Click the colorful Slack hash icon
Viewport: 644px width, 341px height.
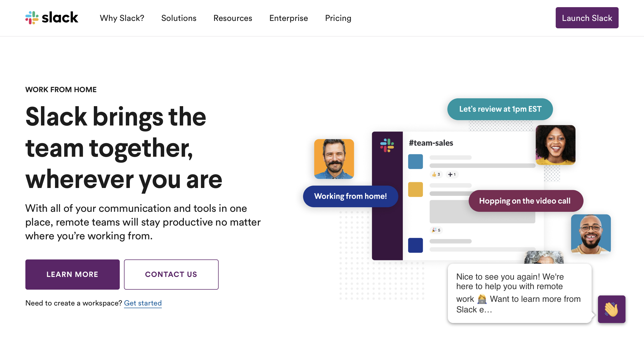click(x=32, y=17)
